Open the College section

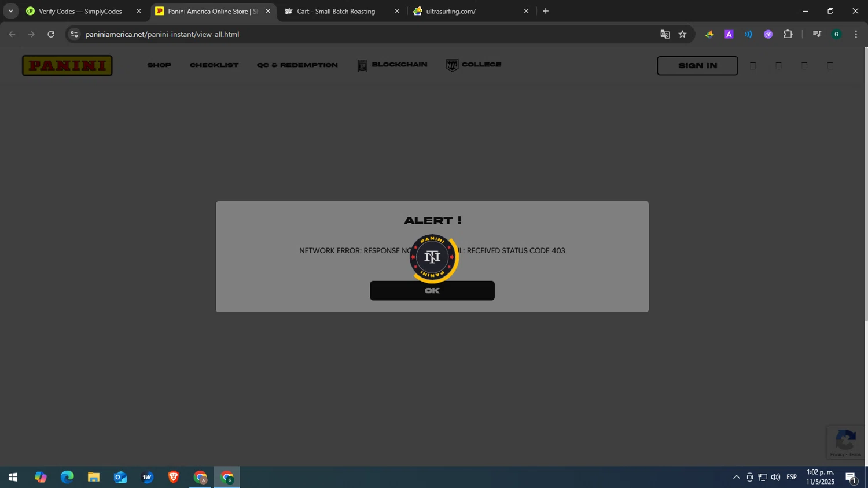(473, 65)
